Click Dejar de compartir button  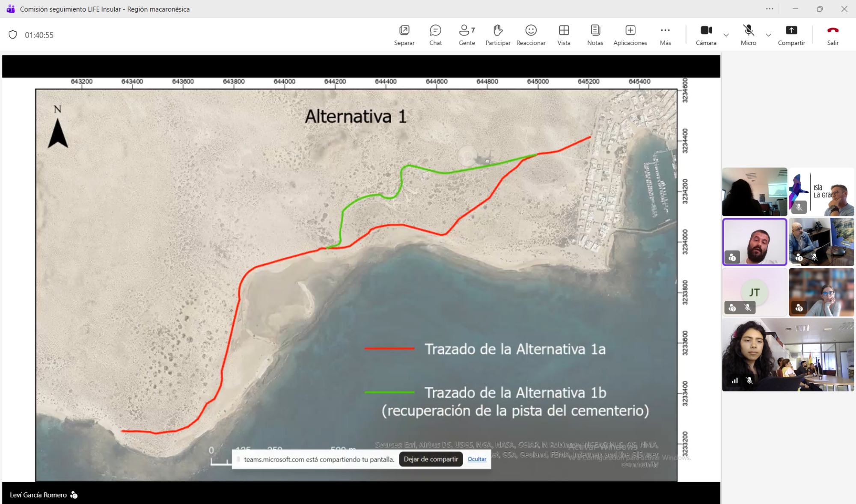coord(431,459)
